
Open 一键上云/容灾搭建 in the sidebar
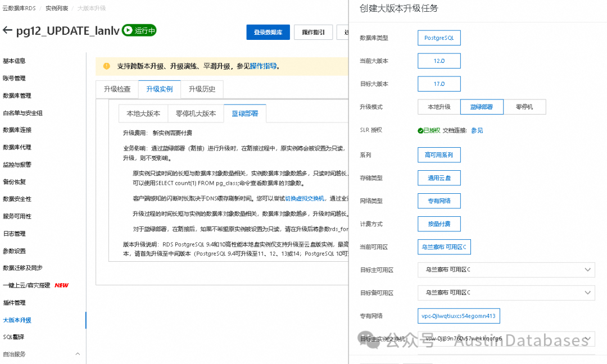tap(27, 285)
